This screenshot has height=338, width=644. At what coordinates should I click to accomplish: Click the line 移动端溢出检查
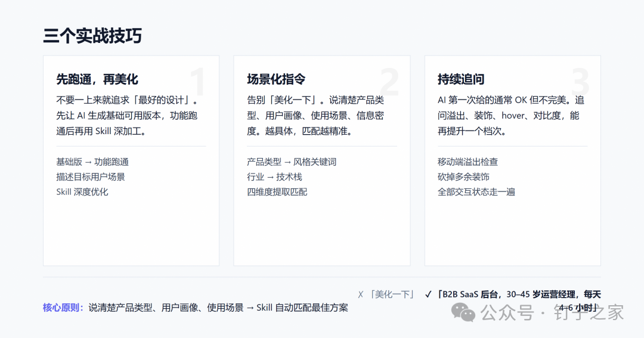(x=468, y=162)
